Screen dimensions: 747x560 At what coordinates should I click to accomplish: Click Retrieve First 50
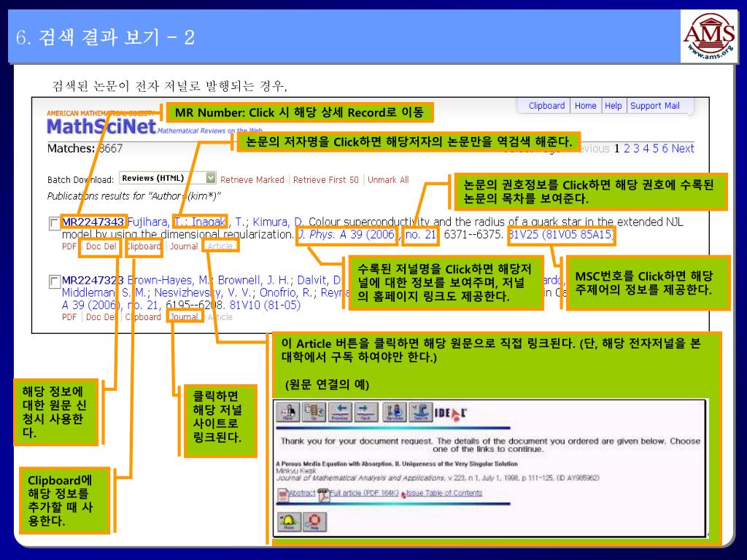click(326, 180)
